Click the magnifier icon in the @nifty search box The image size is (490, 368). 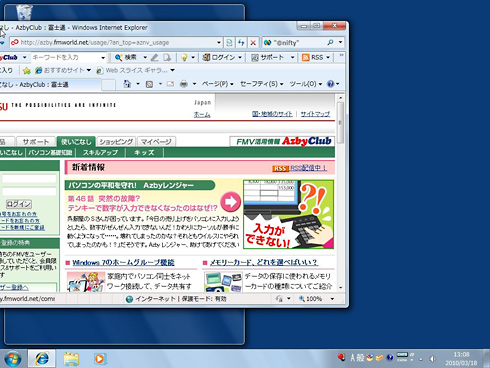(330, 42)
